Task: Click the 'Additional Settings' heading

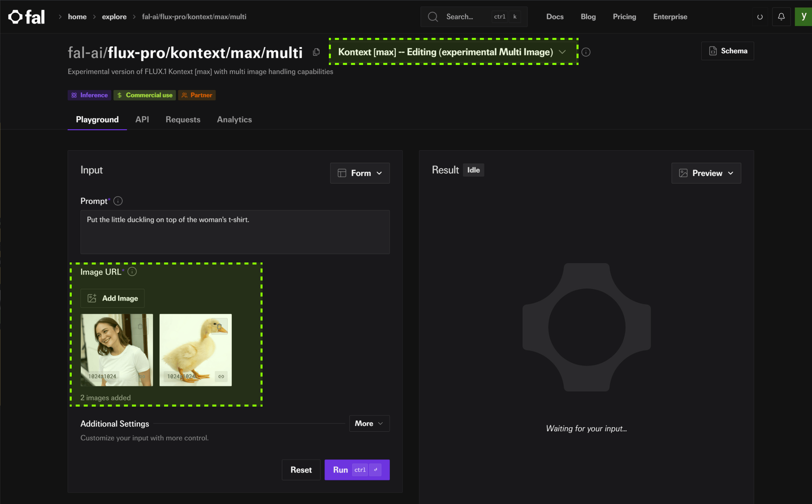Action: click(115, 424)
